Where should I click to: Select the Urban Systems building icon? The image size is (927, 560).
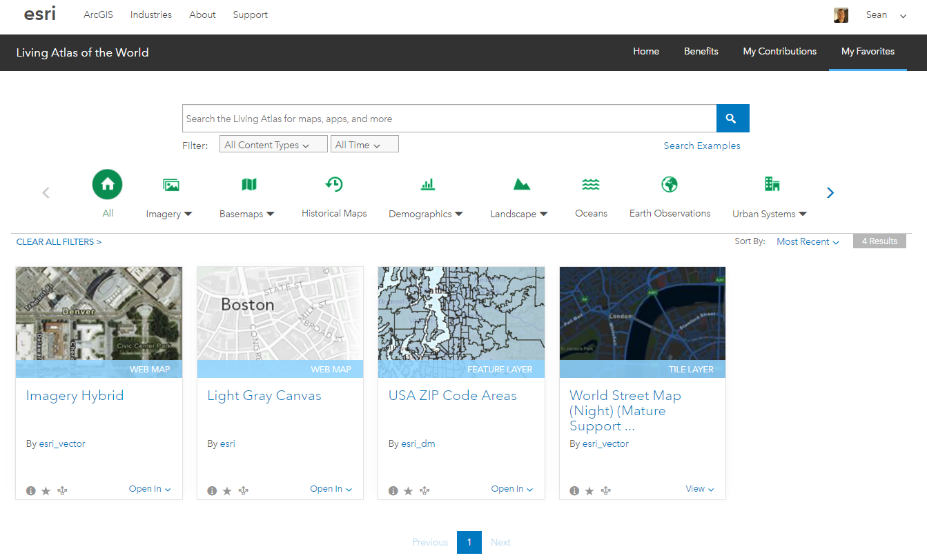(772, 184)
